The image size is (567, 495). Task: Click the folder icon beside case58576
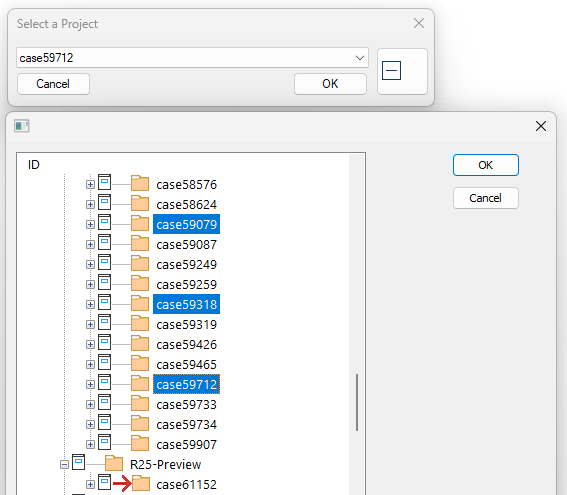(x=140, y=183)
